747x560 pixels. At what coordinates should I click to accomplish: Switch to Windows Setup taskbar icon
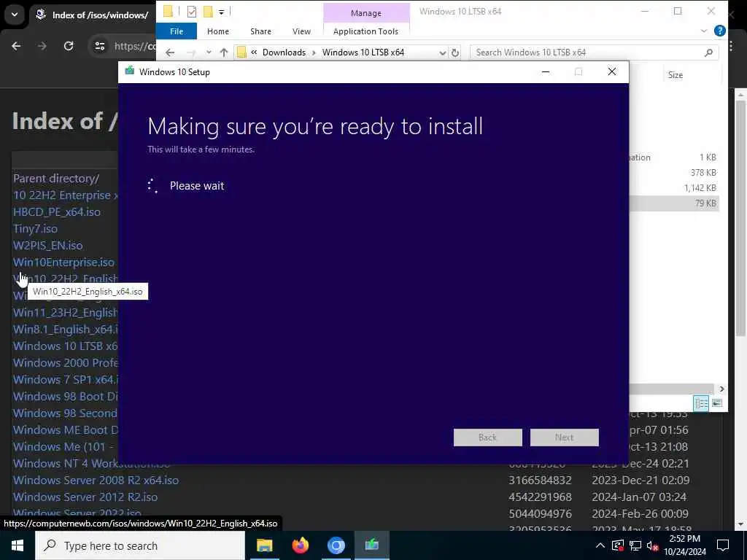tap(371, 545)
